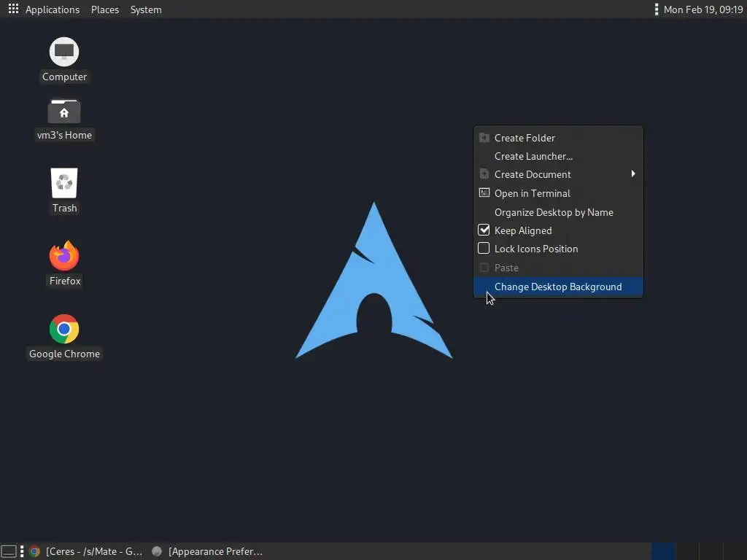Image resolution: width=747 pixels, height=560 pixels.
Task: Switch to the Ceres - /s/Mate taskbar window
Action: (86, 551)
